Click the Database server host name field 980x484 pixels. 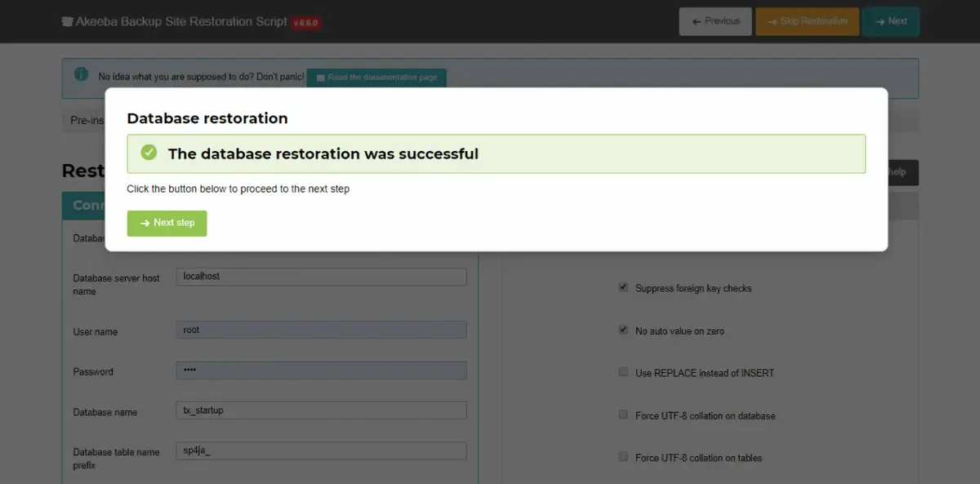pyautogui.click(x=321, y=277)
